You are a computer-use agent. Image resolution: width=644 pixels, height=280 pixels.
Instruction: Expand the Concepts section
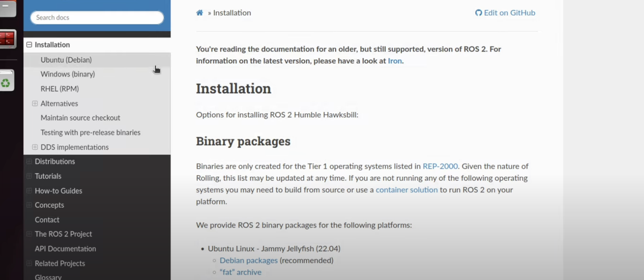point(29,205)
